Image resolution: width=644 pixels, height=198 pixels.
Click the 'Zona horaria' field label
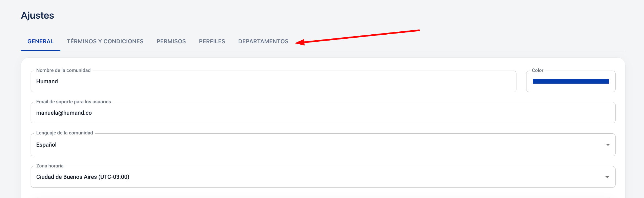click(x=50, y=166)
